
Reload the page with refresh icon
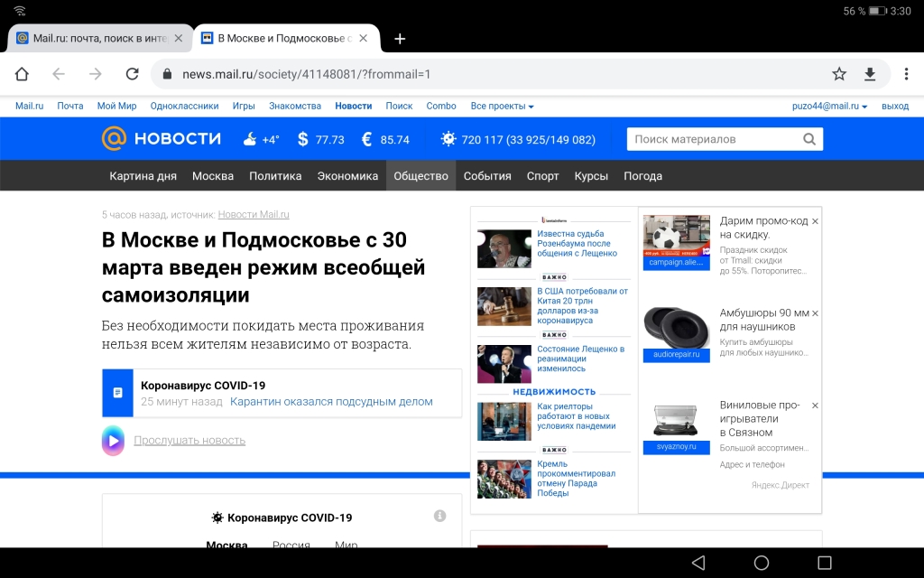133,74
